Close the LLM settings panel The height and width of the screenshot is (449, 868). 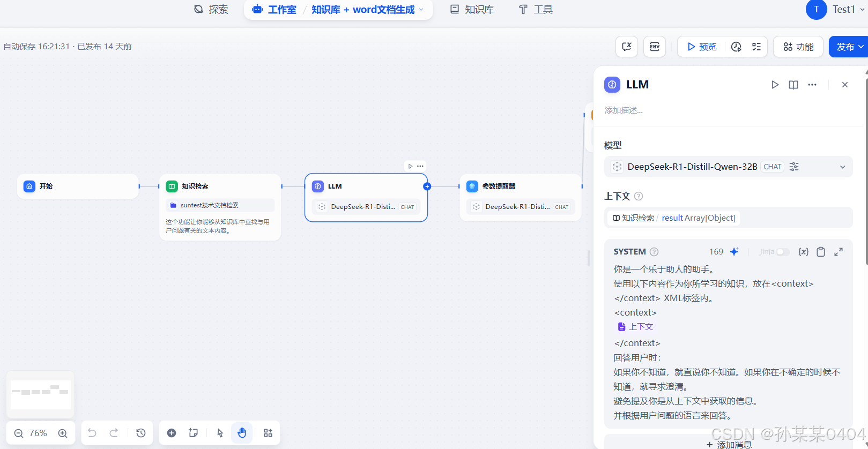click(x=845, y=85)
